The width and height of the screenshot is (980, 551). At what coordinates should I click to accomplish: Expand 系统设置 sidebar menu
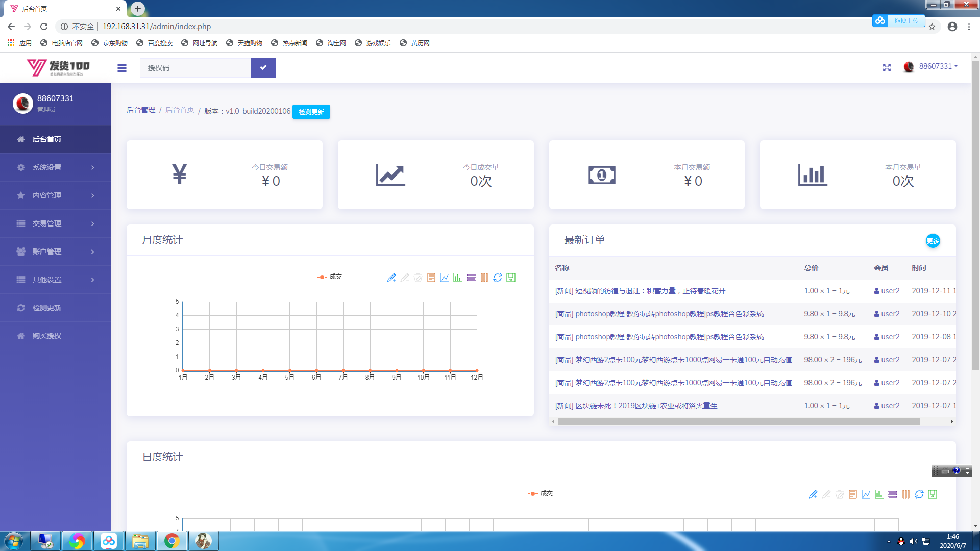[56, 167]
